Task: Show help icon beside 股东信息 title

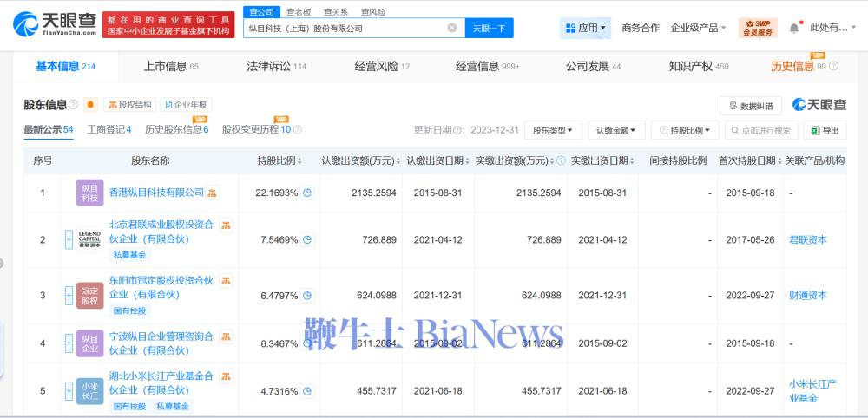Action: pyautogui.click(x=73, y=104)
